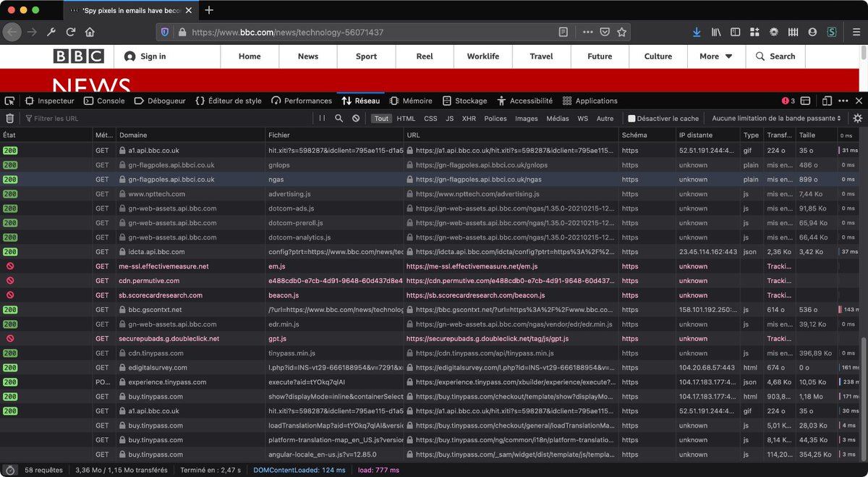Filter requests by Polices

point(495,119)
